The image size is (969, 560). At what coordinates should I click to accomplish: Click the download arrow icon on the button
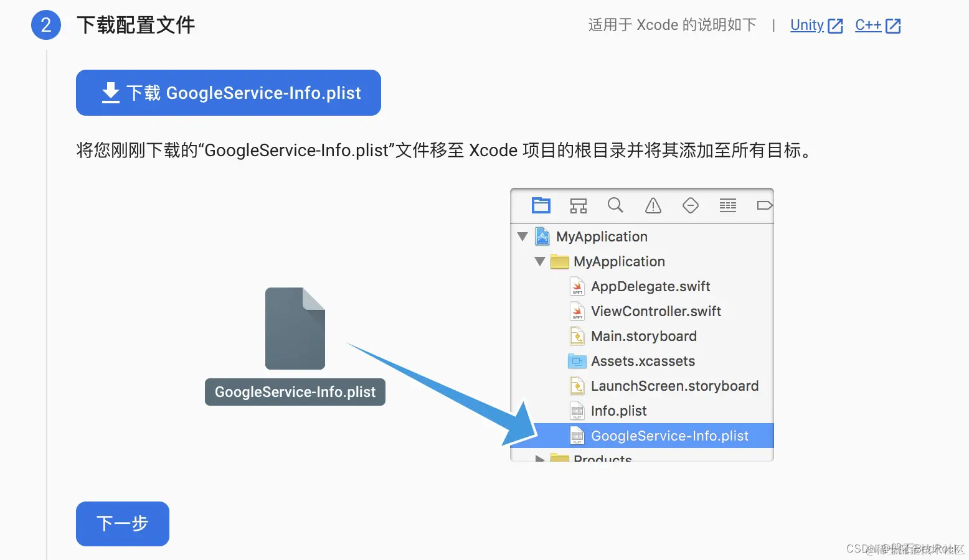111,93
